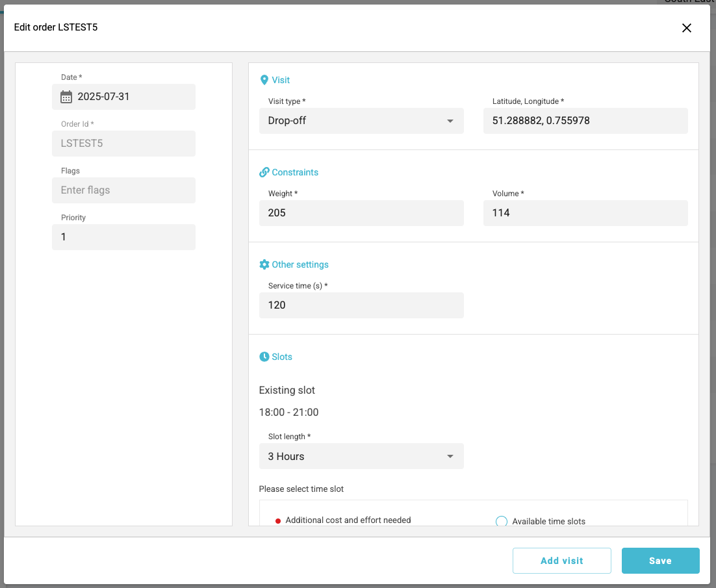716x588 pixels.
Task: Expand the Slot length dropdown arrow
Action: [450, 457]
